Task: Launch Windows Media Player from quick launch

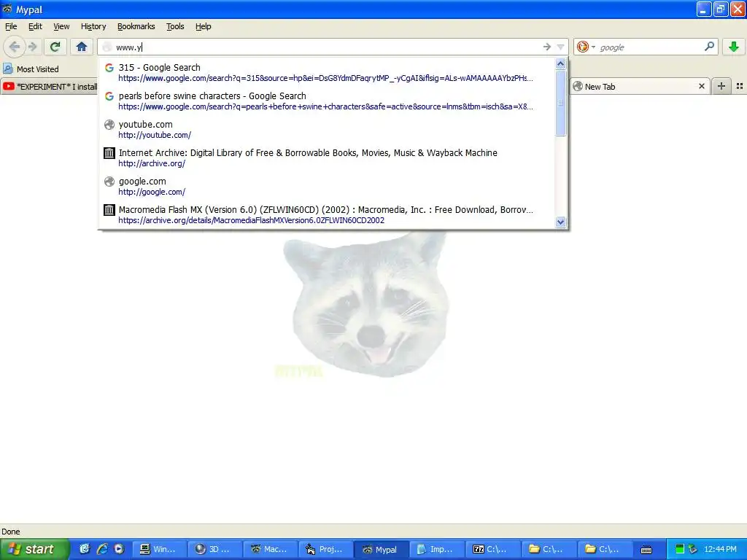Action: (x=119, y=549)
